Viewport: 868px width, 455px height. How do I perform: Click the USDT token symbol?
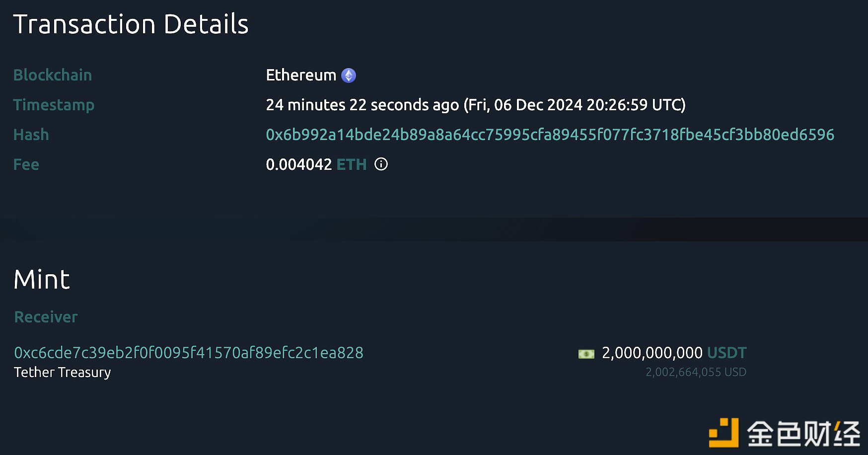[x=727, y=353]
